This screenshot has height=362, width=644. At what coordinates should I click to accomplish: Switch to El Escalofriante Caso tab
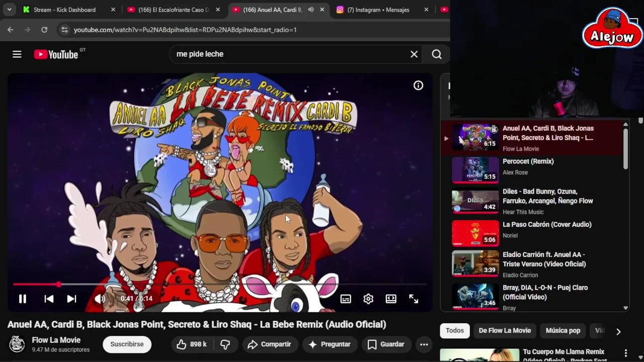pos(174,10)
